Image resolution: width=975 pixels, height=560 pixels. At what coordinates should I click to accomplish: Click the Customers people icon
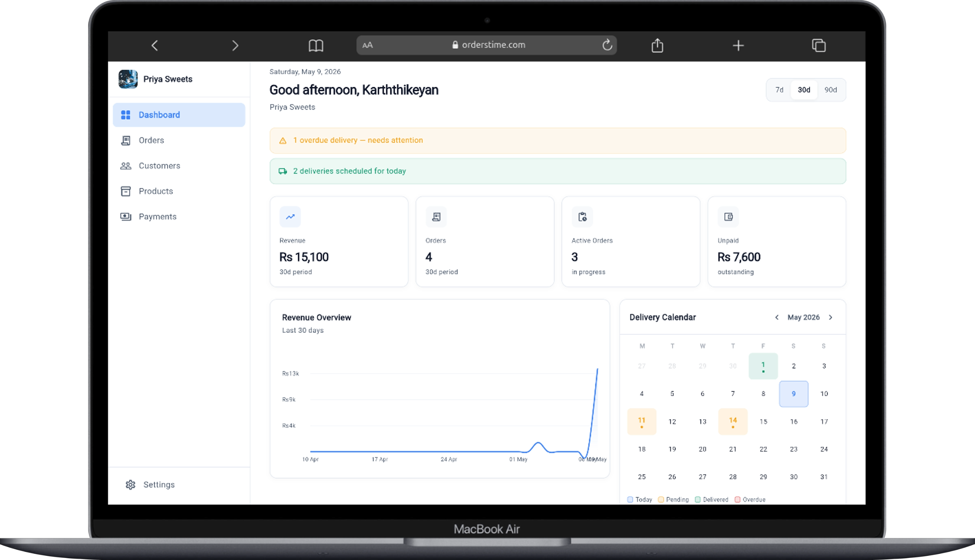[x=126, y=166]
